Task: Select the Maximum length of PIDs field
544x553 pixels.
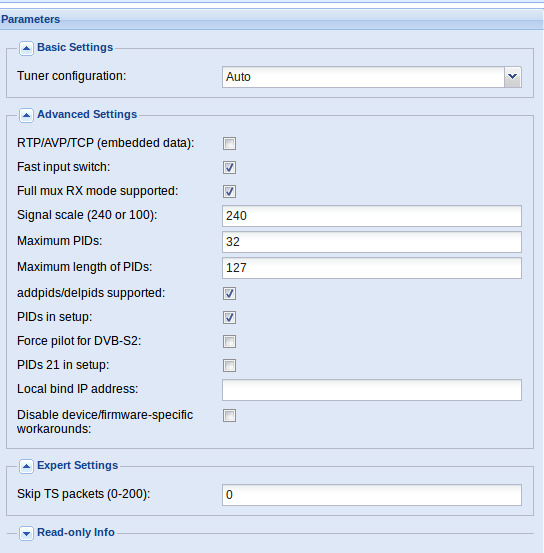Action: tap(372, 268)
